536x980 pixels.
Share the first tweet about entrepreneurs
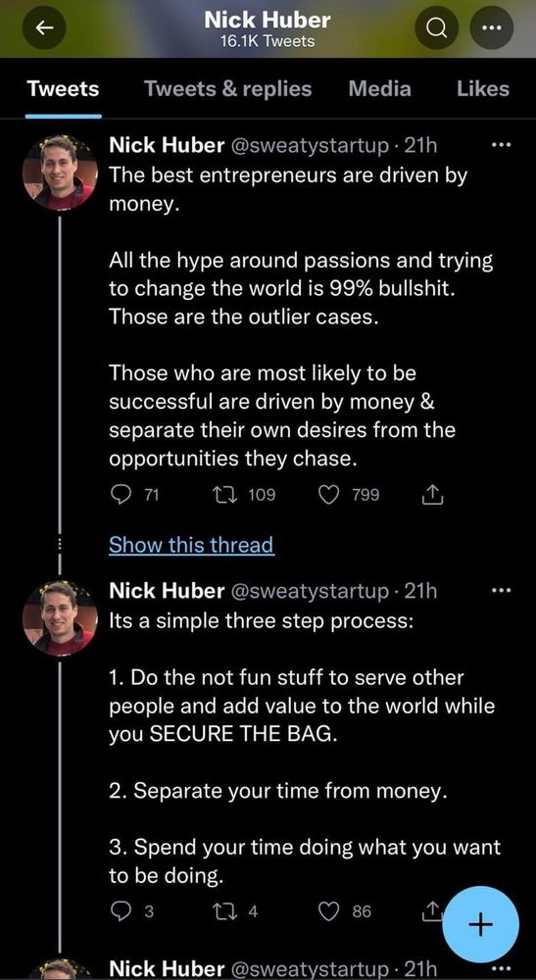(432, 495)
